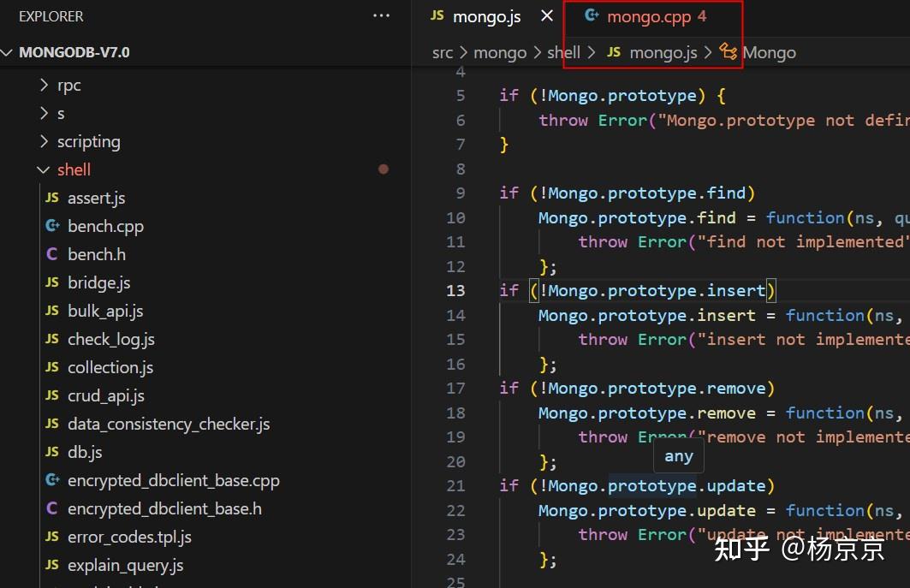Image resolution: width=910 pixels, height=588 pixels.
Task: Click the C icon next to bench.h
Action: click(x=51, y=254)
